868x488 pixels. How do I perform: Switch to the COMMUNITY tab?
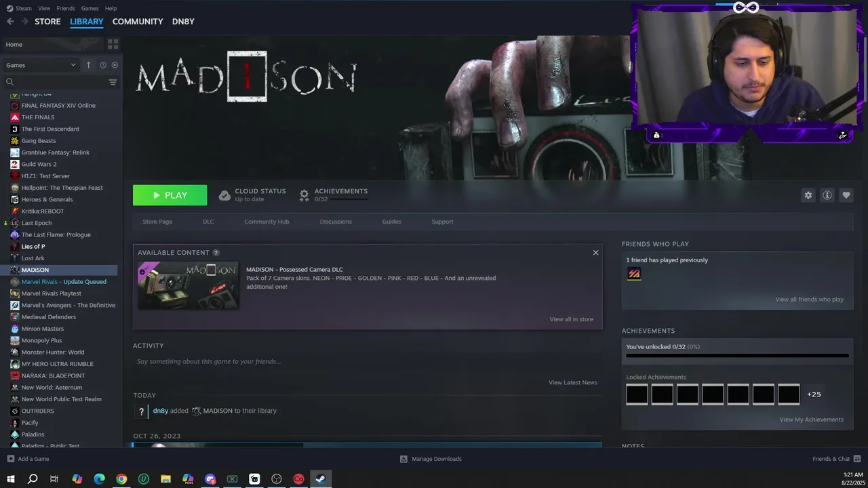click(x=138, y=22)
